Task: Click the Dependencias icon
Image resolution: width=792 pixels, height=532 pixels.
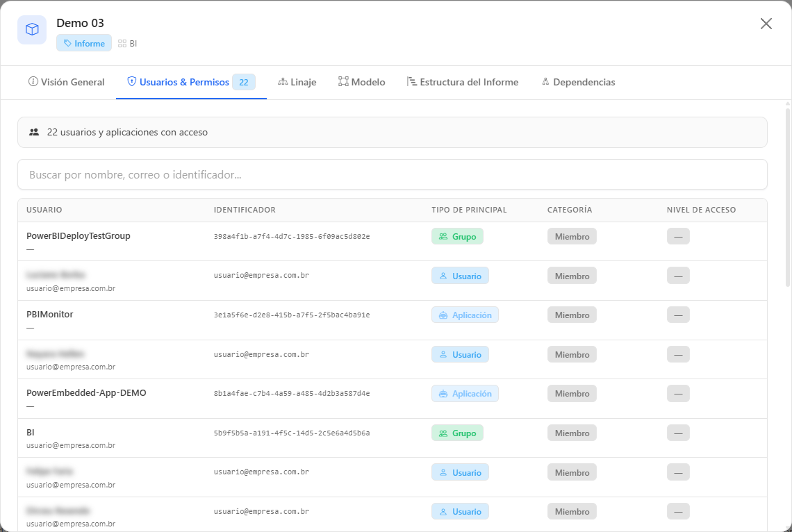Action: pyautogui.click(x=545, y=82)
